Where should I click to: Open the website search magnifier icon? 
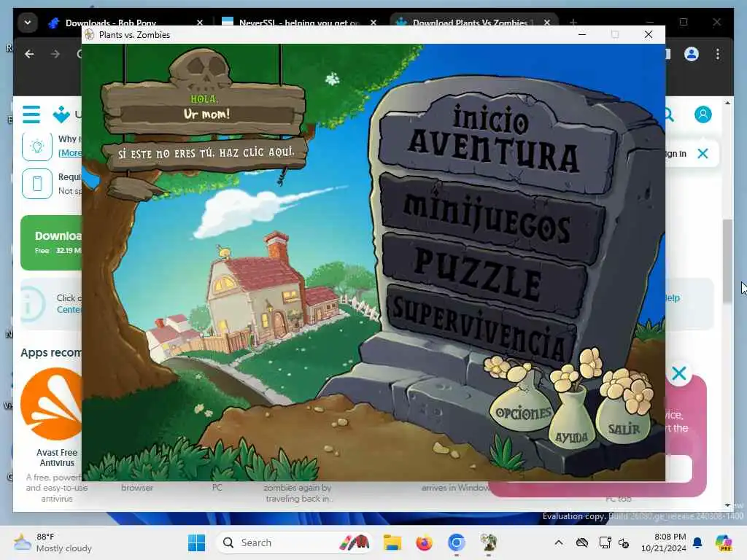(x=669, y=114)
